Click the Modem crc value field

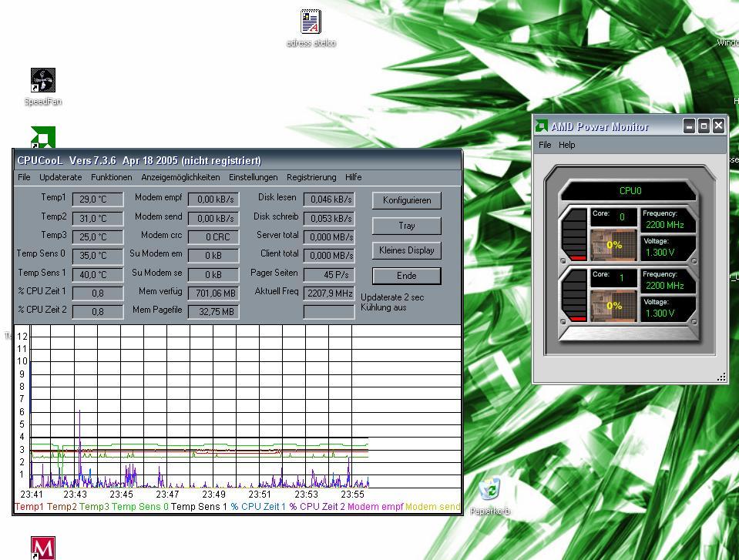213,237
